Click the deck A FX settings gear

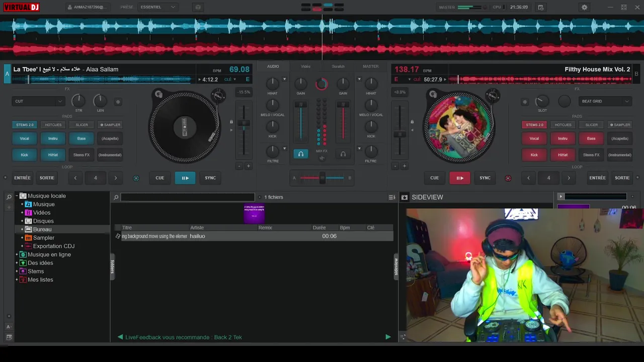point(118,102)
